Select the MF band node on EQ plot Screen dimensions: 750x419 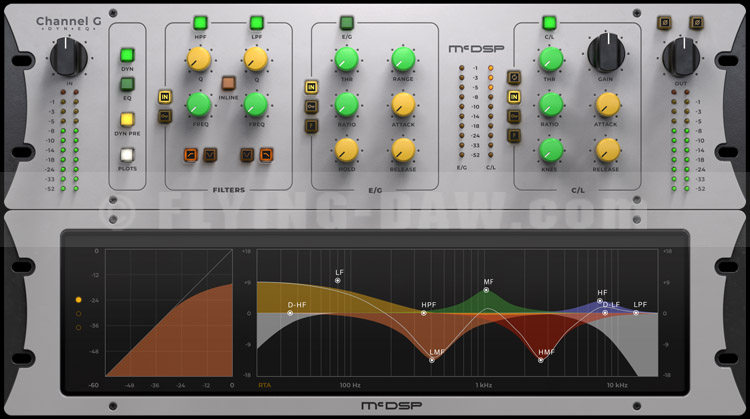pyautogui.click(x=486, y=290)
